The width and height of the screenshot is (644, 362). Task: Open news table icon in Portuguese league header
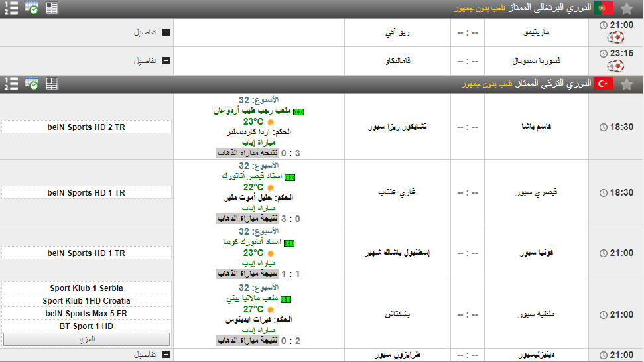point(52,9)
